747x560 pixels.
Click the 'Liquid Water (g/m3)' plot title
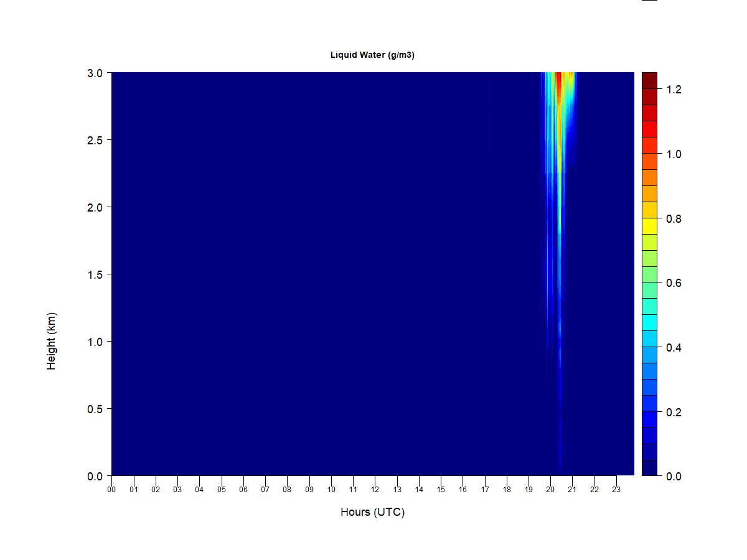coord(372,55)
